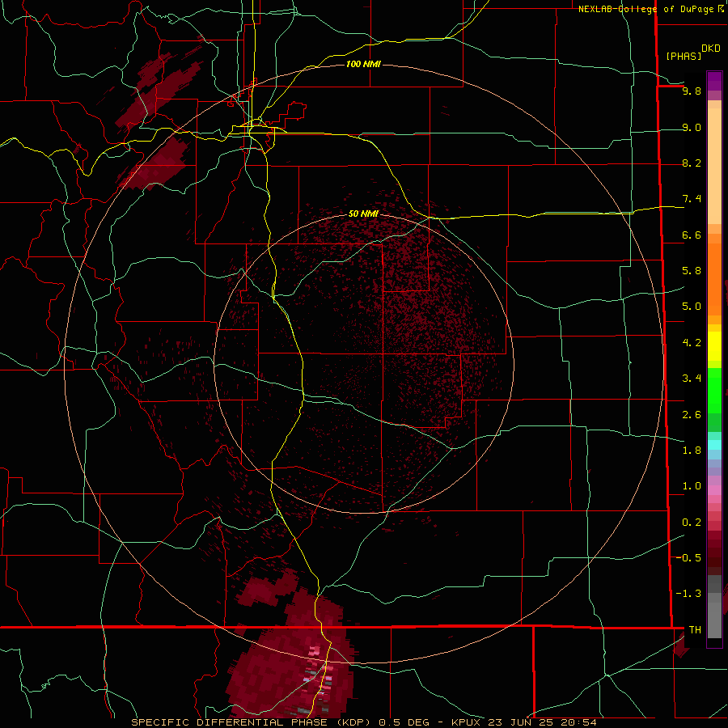This screenshot has height=728, width=728.
Task: Click the 50 NMI range ring label
Action: point(363,214)
